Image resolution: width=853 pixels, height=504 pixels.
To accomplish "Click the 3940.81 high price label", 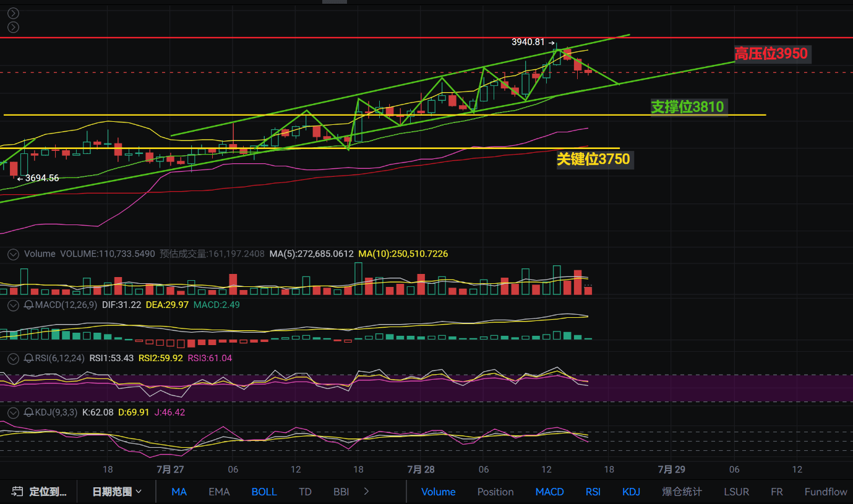I will (x=528, y=42).
